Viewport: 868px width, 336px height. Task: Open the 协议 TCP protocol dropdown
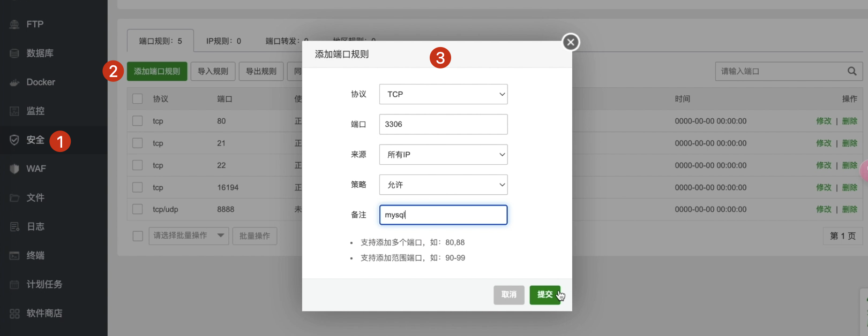point(443,94)
